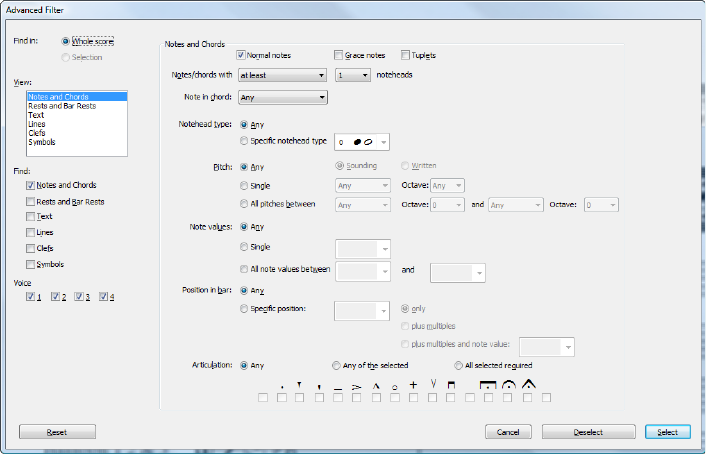Select the accent articulation symbol
Image resolution: width=706 pixels, height=454 pixels.
tap(357, 387)
